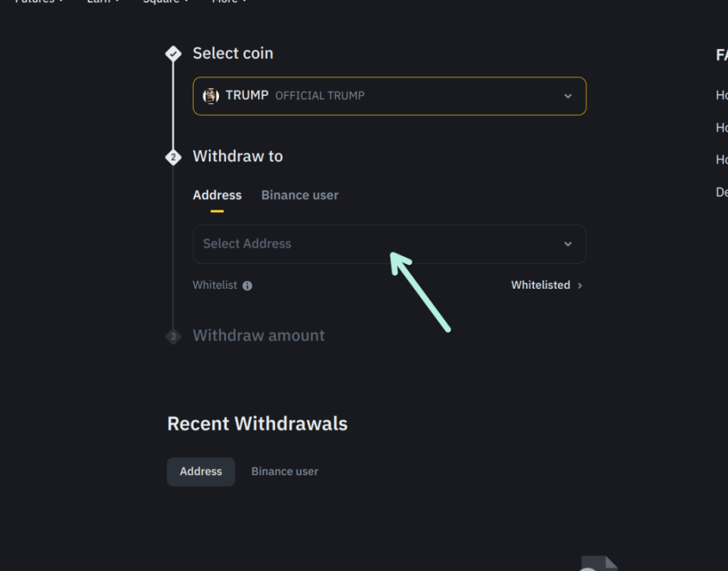
Task: Select Address tab under Recent Withdrawals
Action: click(200, 471)
